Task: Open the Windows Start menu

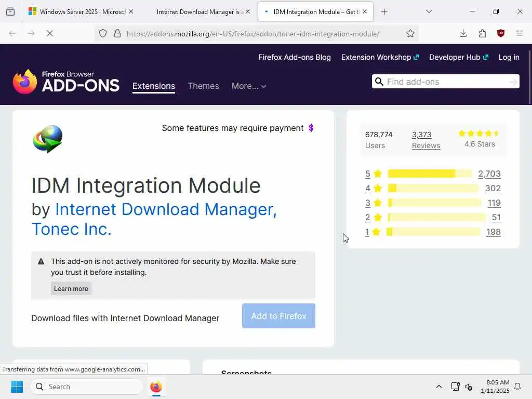Action: (17, 387)
